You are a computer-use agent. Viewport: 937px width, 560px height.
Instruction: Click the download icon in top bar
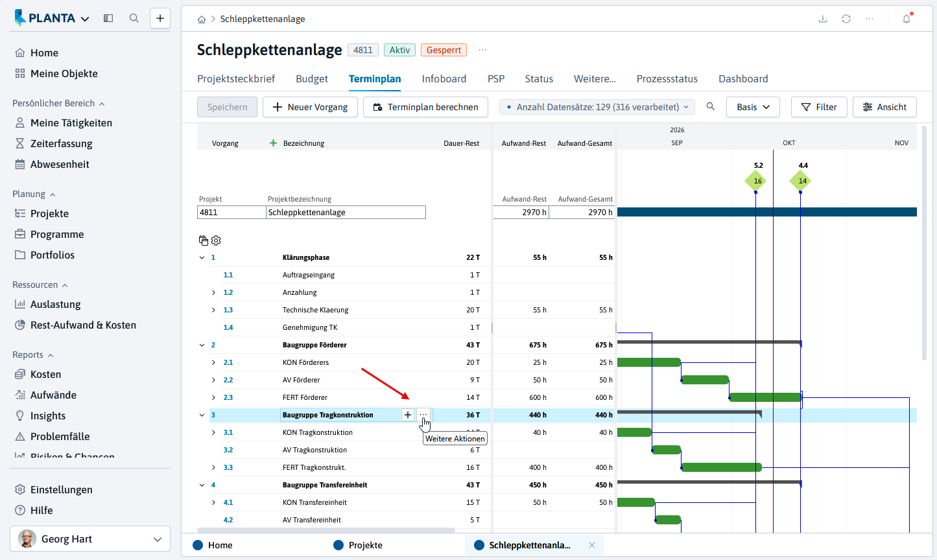click(x=823, y=19)
